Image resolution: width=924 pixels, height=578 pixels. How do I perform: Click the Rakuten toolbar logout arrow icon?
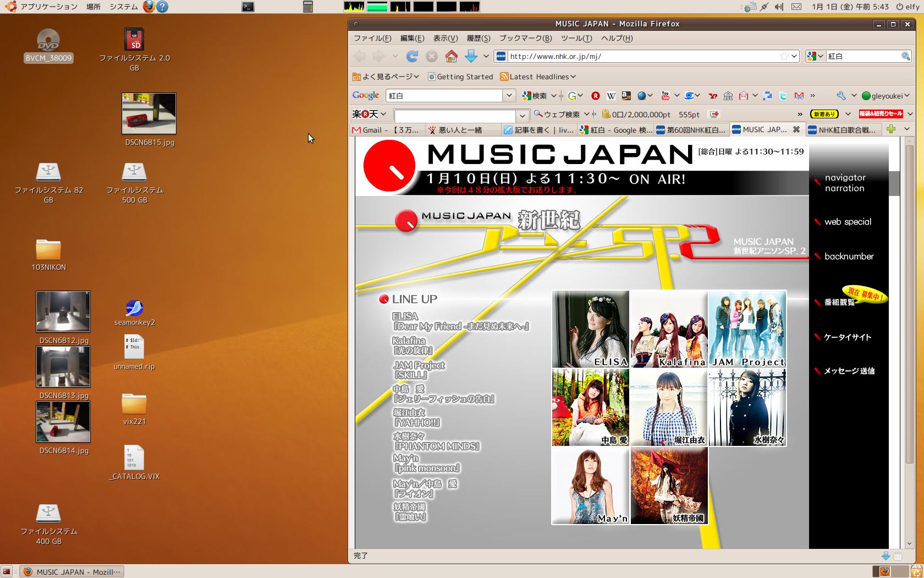click(714, 114)
